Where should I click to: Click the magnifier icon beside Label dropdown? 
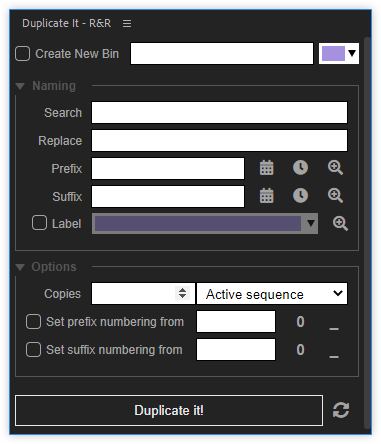click(340, 224)
